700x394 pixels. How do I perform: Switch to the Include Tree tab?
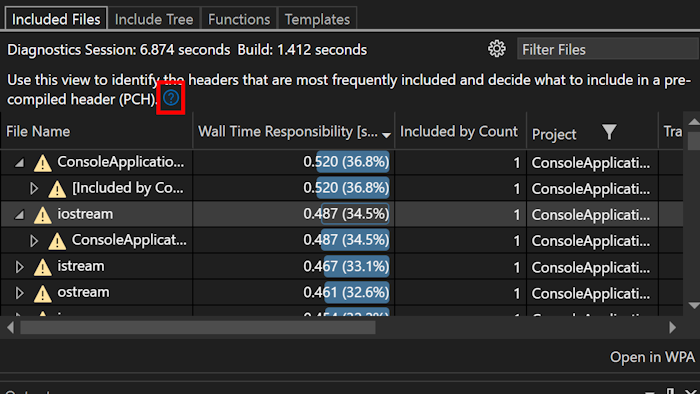(x=154, y=19)
